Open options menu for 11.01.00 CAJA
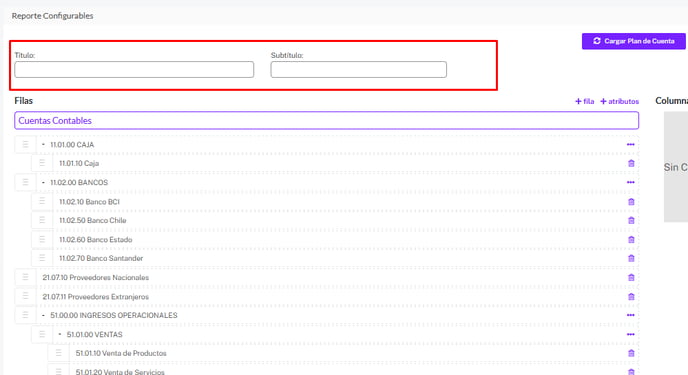This screenshot has width=688, height=375. 631,145
